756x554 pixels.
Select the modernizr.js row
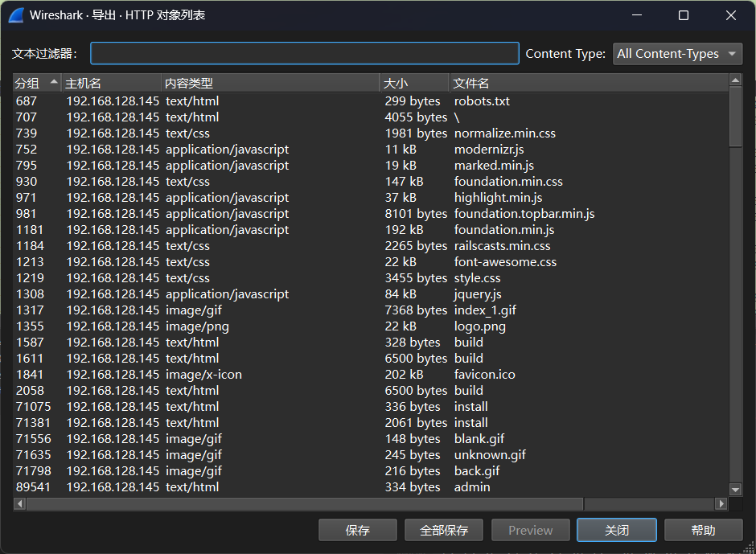click(371, 150)
